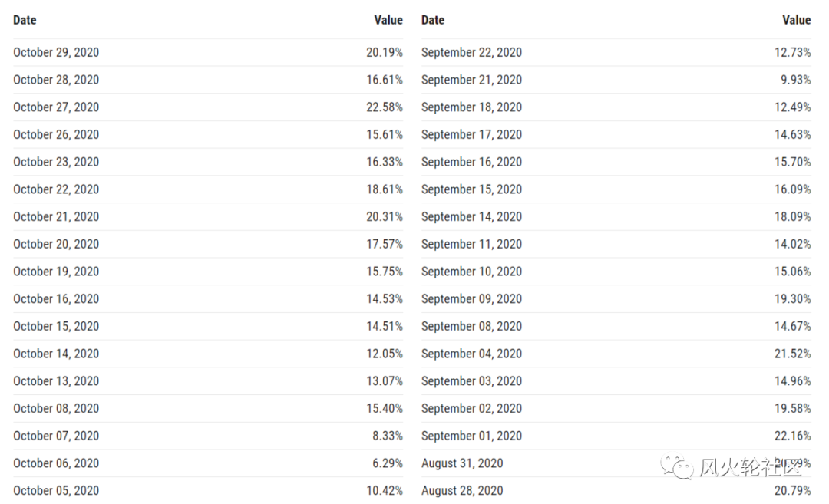Click the right table Value header

pos(797,20)
